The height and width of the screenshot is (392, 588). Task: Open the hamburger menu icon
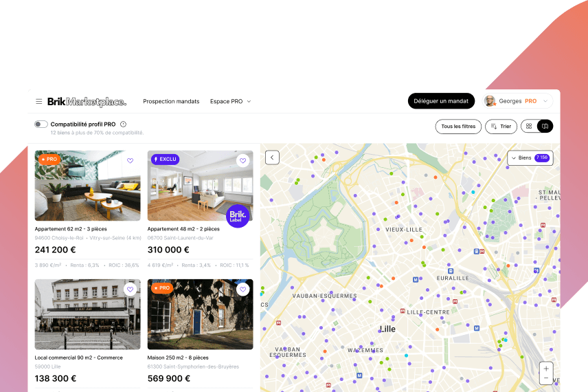(x=39, y=101)
